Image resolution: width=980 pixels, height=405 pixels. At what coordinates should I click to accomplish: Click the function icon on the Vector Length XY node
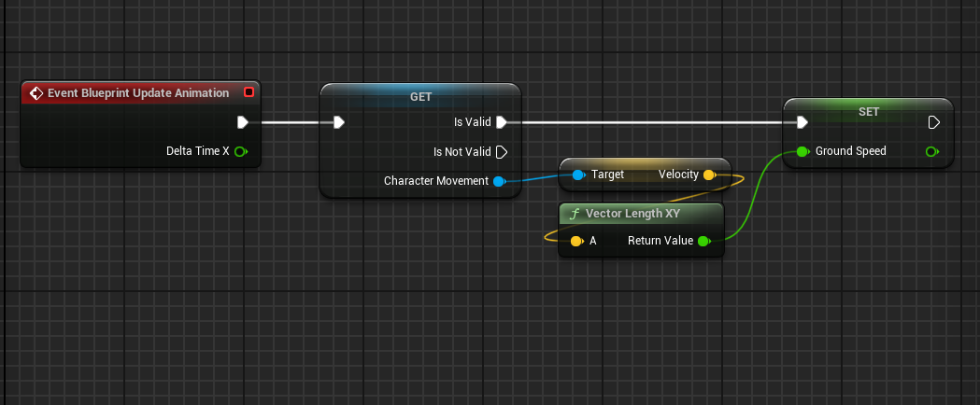pos(575,214)
